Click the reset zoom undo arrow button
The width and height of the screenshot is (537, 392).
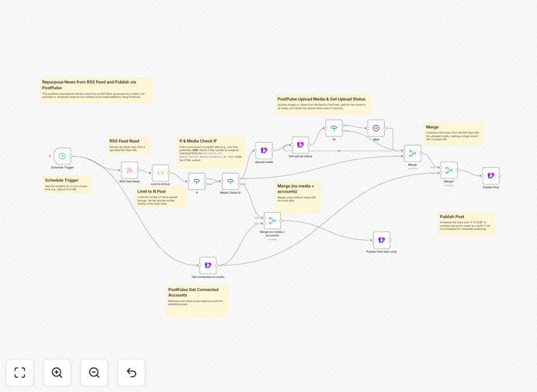(131, 373)
